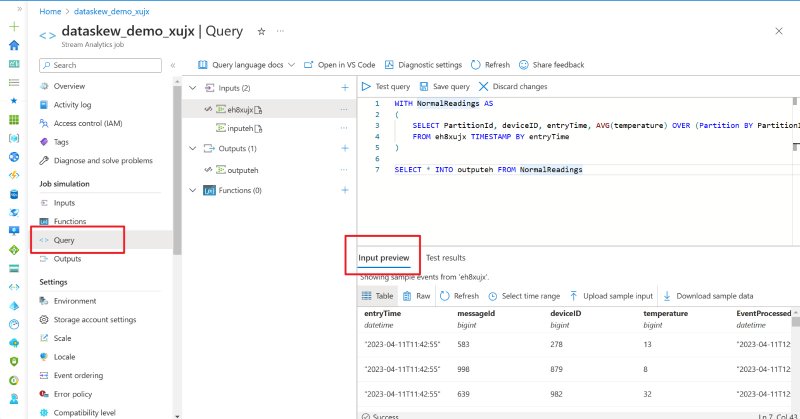
Task: Open the more options ellipsis next to the title
Action: 280,31
